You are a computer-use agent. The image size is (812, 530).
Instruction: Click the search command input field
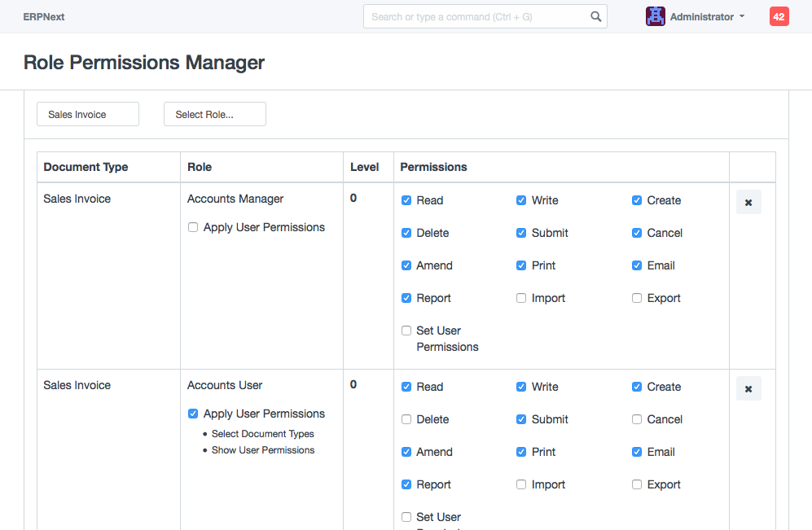(476, 16)
